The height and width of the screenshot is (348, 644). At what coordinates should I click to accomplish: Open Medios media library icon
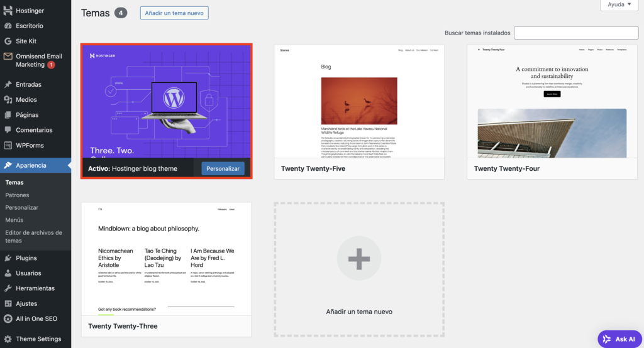(8, 99)
